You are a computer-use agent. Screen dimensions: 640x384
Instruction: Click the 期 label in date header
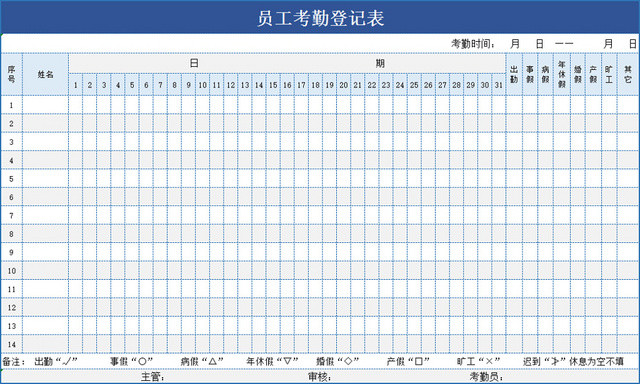(380, 63)
